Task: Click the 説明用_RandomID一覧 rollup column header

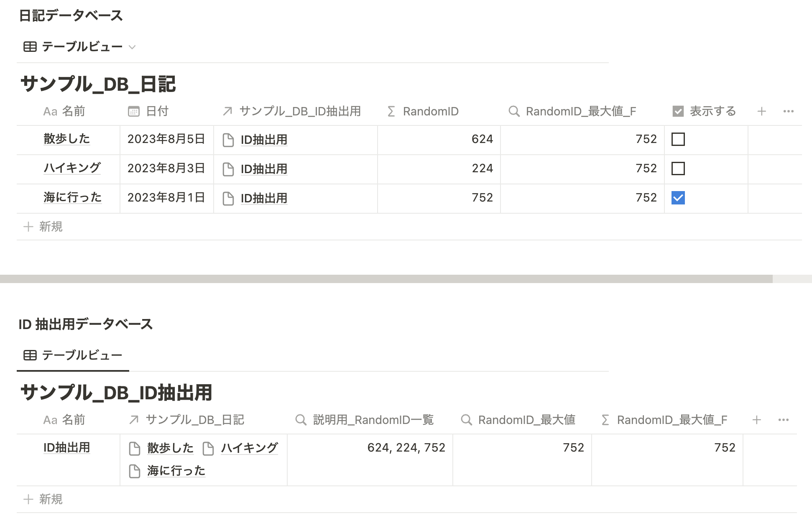Action: coord(365,420)
